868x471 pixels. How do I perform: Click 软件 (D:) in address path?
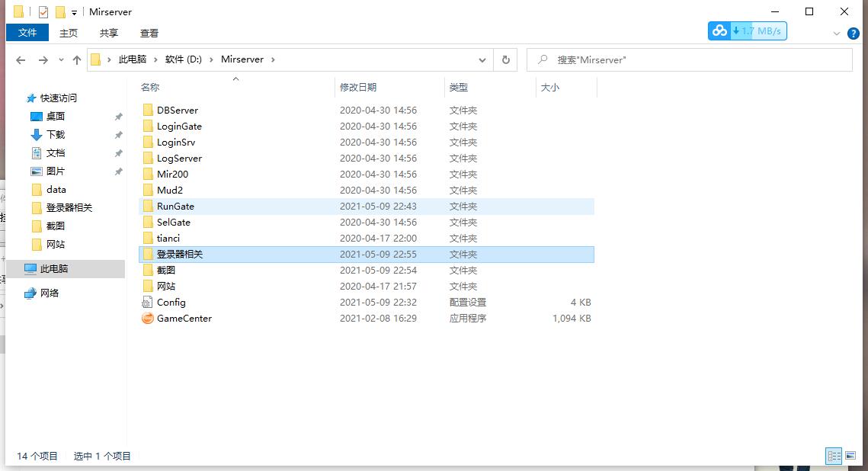(183, 59)
